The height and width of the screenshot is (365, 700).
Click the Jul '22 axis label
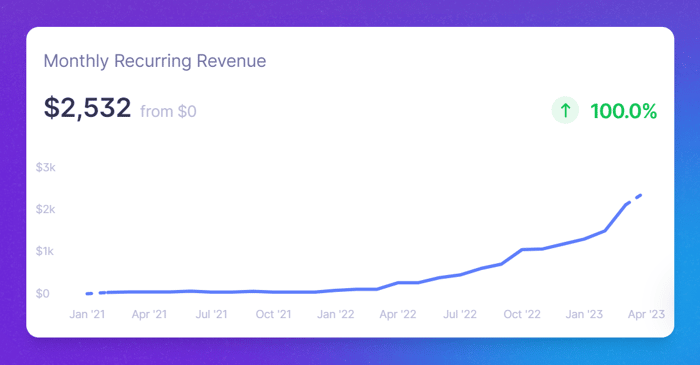coord(460,314)
